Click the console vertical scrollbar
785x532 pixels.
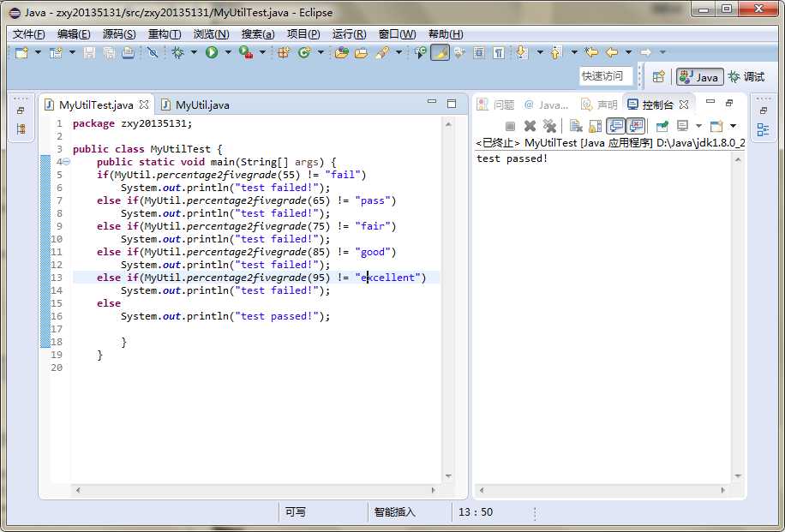point(738,317)
